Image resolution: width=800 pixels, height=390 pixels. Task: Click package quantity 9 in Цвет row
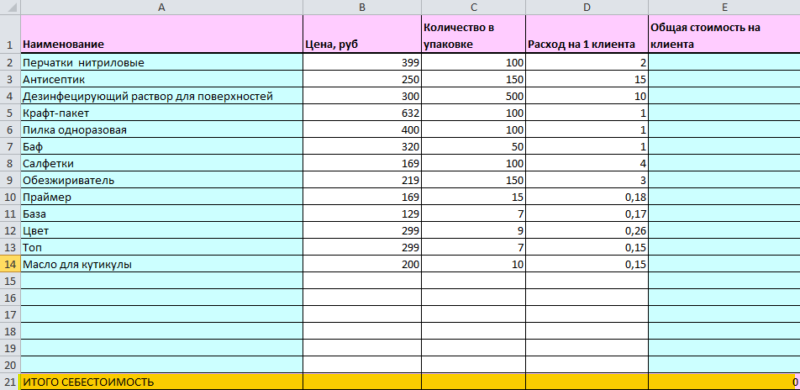coord(473,231)
